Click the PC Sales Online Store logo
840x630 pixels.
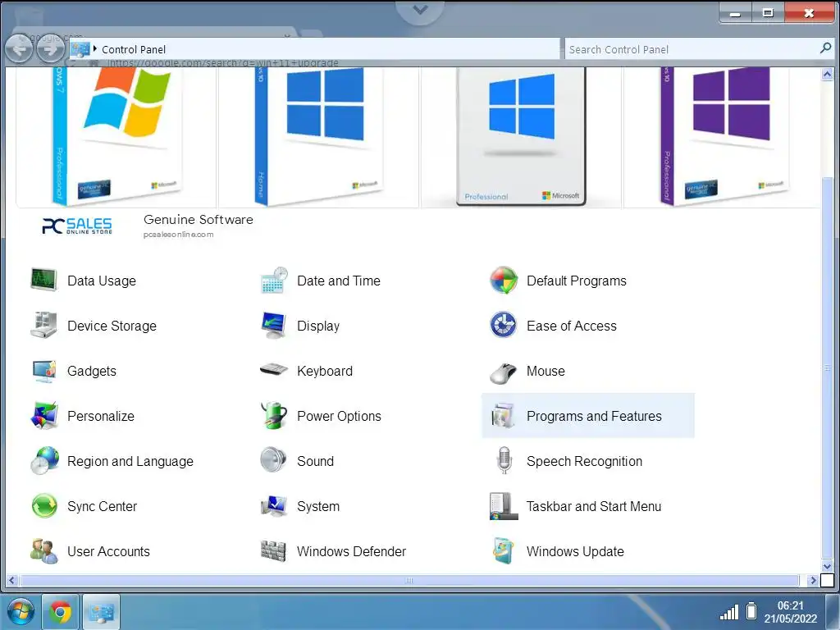click(x=77, y=226)
